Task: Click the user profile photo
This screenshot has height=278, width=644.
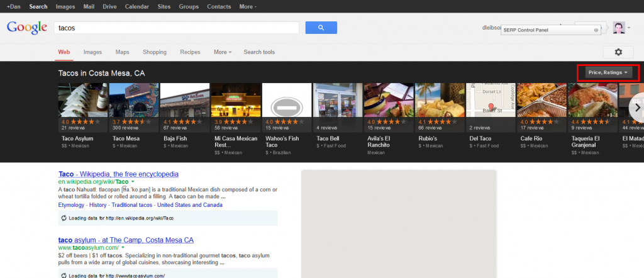Action: pyautogui.click(x=618, y=28)
